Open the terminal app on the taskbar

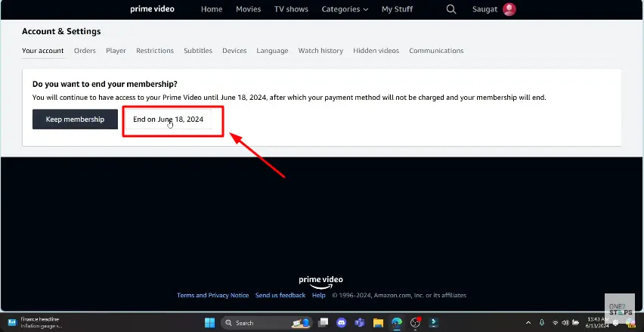click(433, 323)
